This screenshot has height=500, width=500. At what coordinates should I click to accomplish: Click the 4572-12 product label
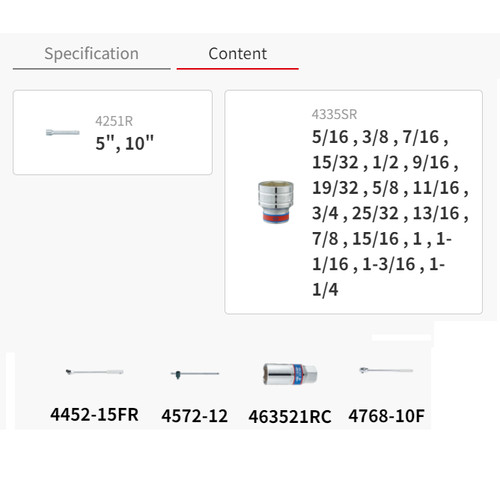(x=195, y=416)
